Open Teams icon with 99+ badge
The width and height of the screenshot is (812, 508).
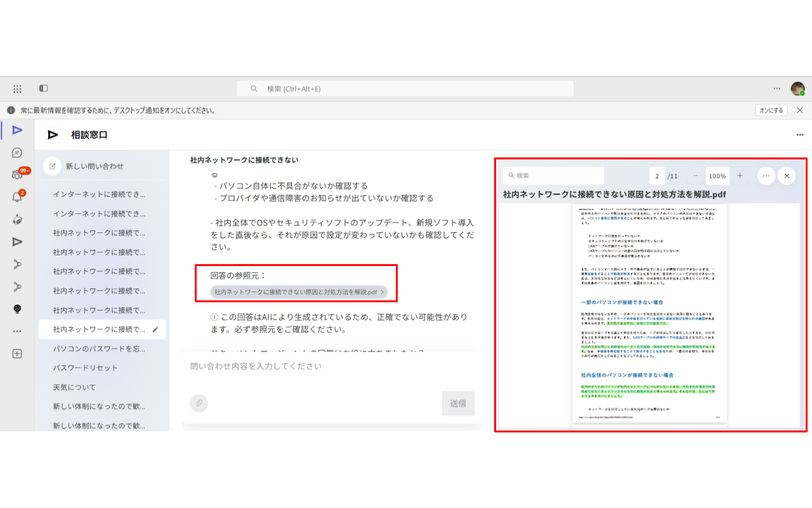[17, 174]
